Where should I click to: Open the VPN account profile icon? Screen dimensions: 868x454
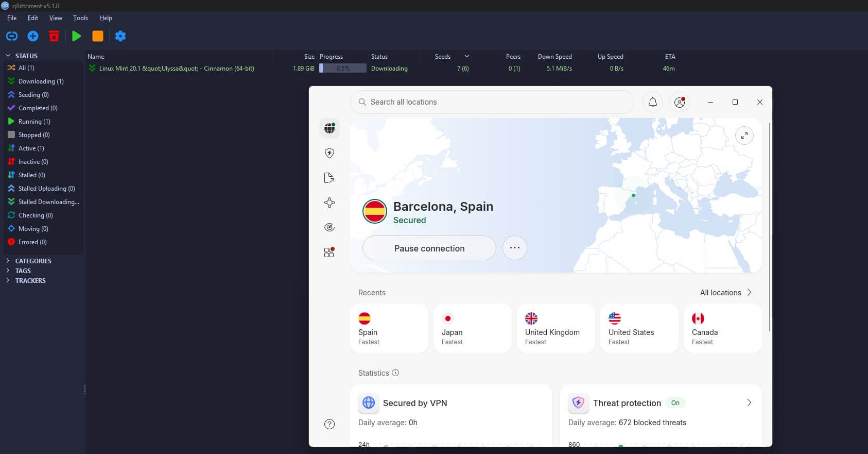(x=680, y=102)
